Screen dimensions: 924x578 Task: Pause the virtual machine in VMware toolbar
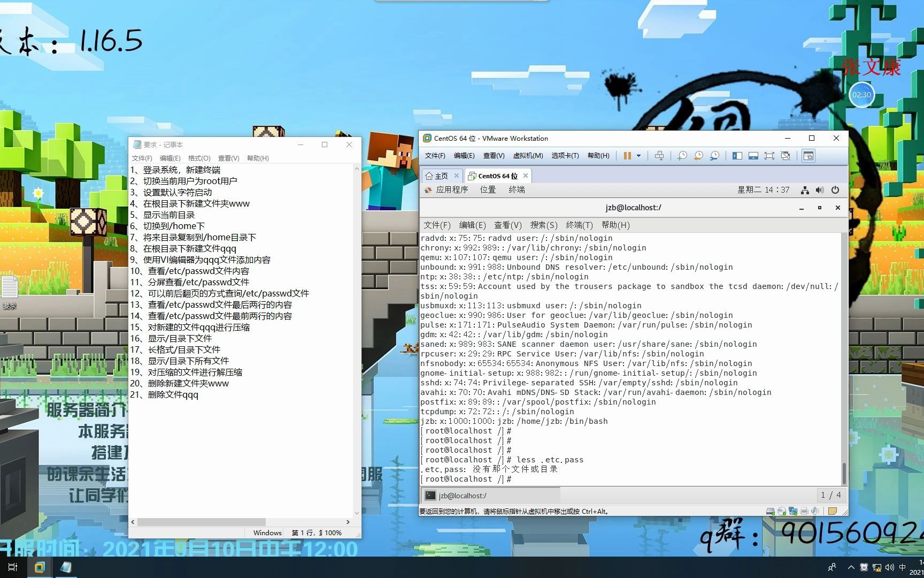(627, 156)
